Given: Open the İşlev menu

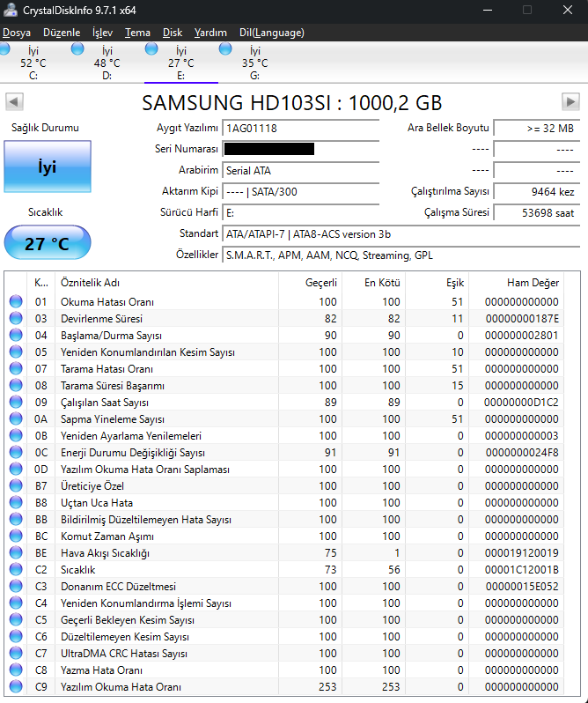Looking at the screenshot, I should 103,33.
